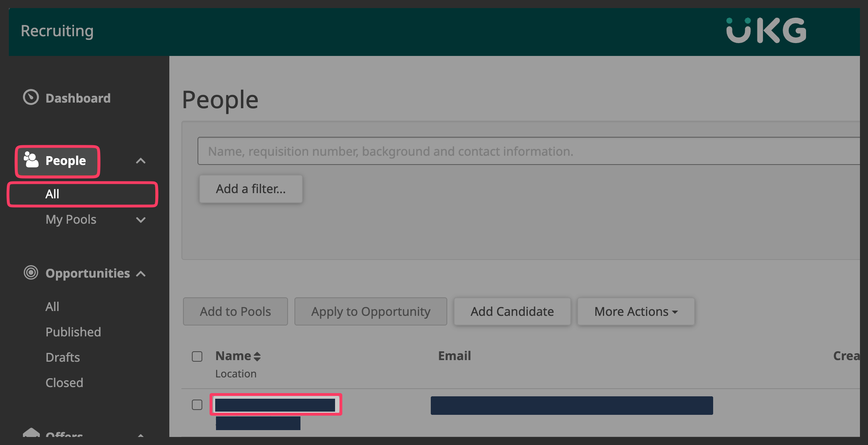Go to Drafts under Opportunities
The image size is (868, 445).
click(63, 357)
